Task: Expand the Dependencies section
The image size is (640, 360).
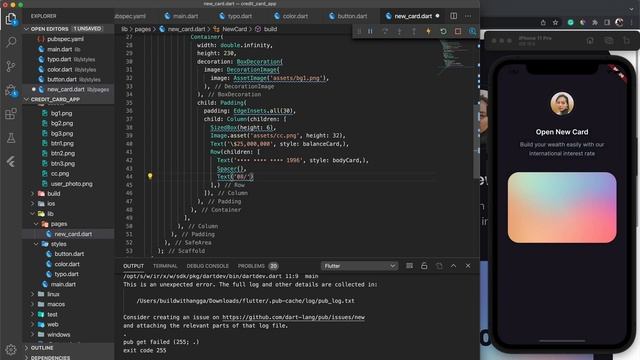Action: tap(50, 358)
